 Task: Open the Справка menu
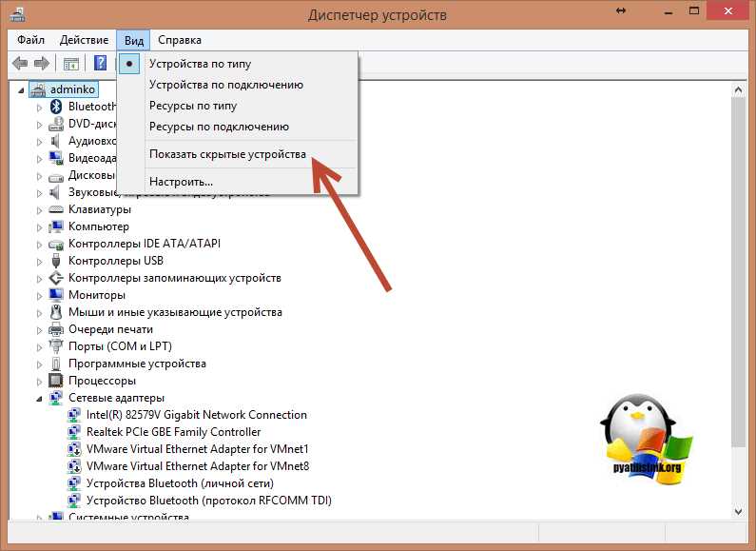180,40
